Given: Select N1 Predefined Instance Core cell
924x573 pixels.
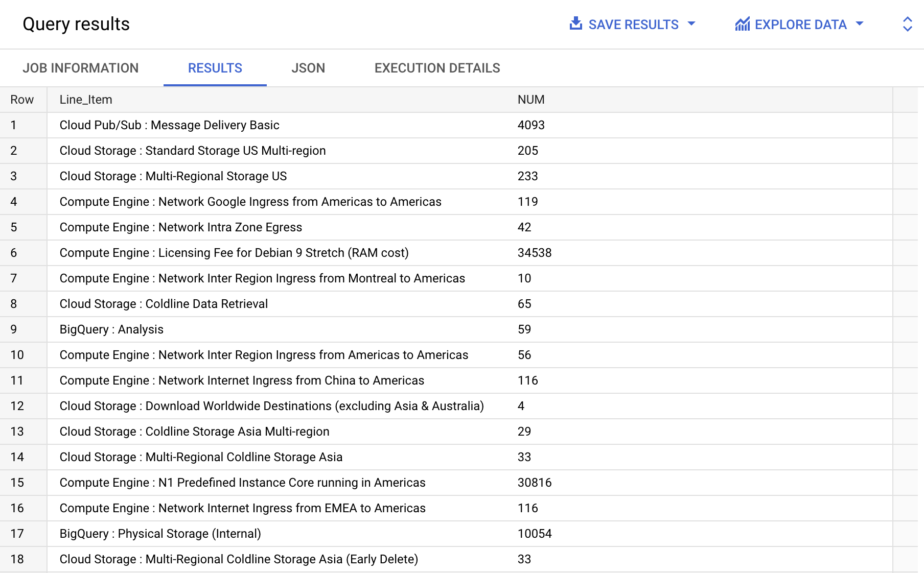Looking at the screenshot, I should 242,483.
